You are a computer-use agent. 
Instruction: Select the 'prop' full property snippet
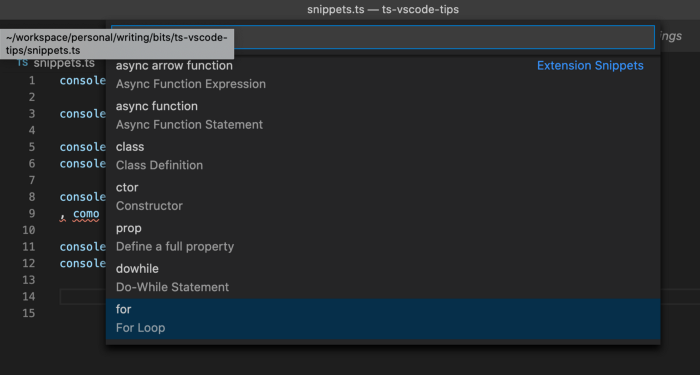pos(383,238)
